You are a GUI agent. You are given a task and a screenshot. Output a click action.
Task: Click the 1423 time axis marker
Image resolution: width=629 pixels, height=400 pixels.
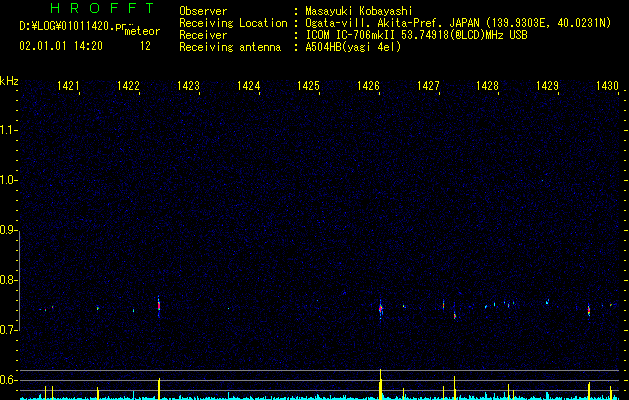click(x=188, y=85)
